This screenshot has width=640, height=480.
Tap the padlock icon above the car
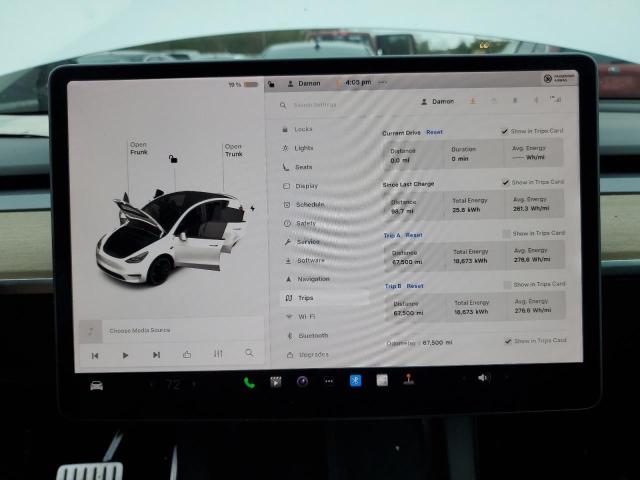point(173,158)
